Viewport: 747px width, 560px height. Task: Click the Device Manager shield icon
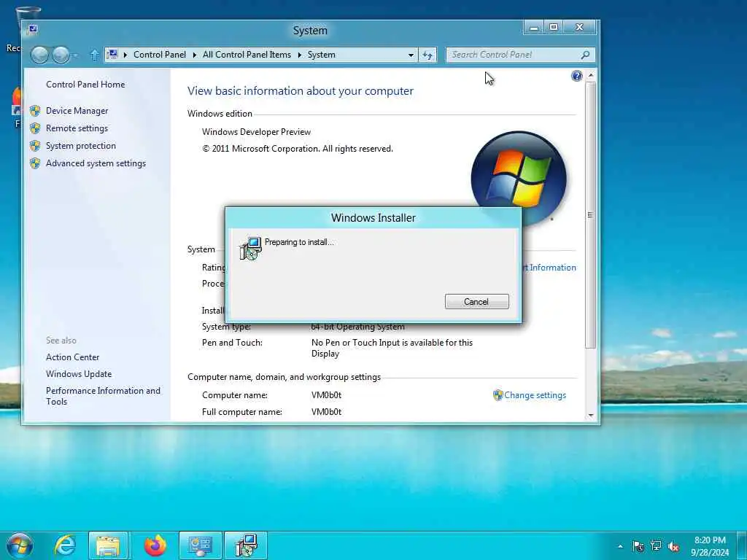click(x=35, y=111)
